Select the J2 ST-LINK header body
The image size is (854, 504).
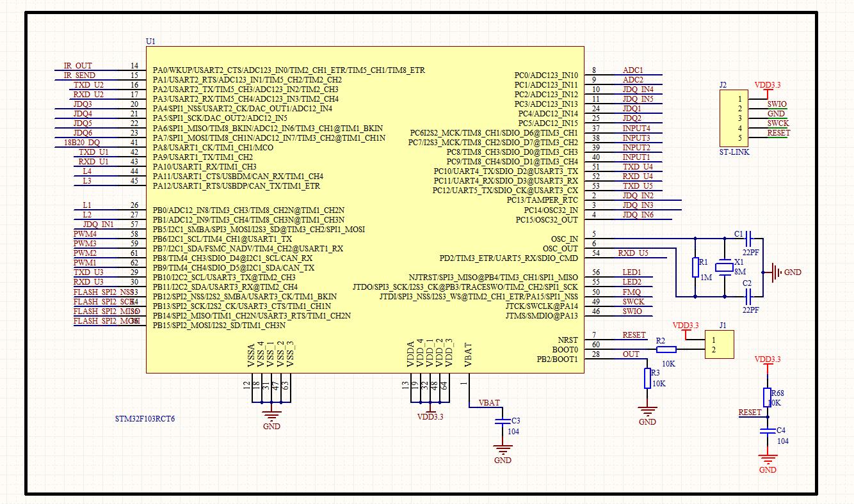click(733, 118)
